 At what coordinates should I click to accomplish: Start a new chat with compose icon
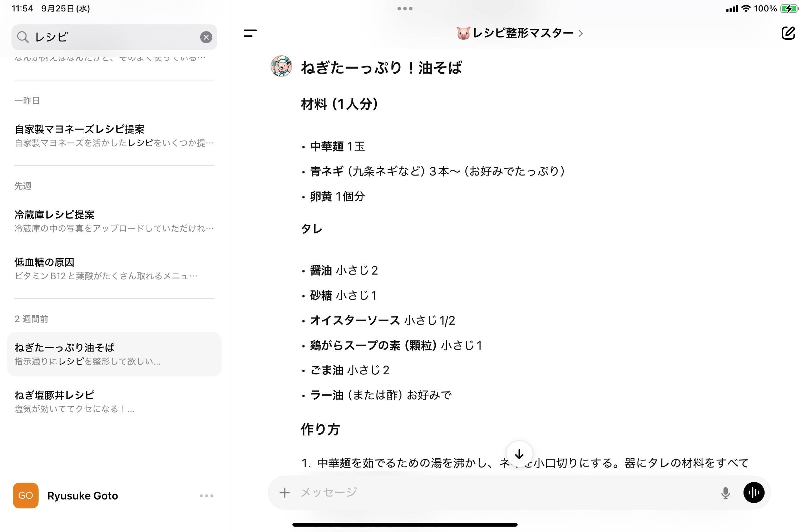click(788, 33)
